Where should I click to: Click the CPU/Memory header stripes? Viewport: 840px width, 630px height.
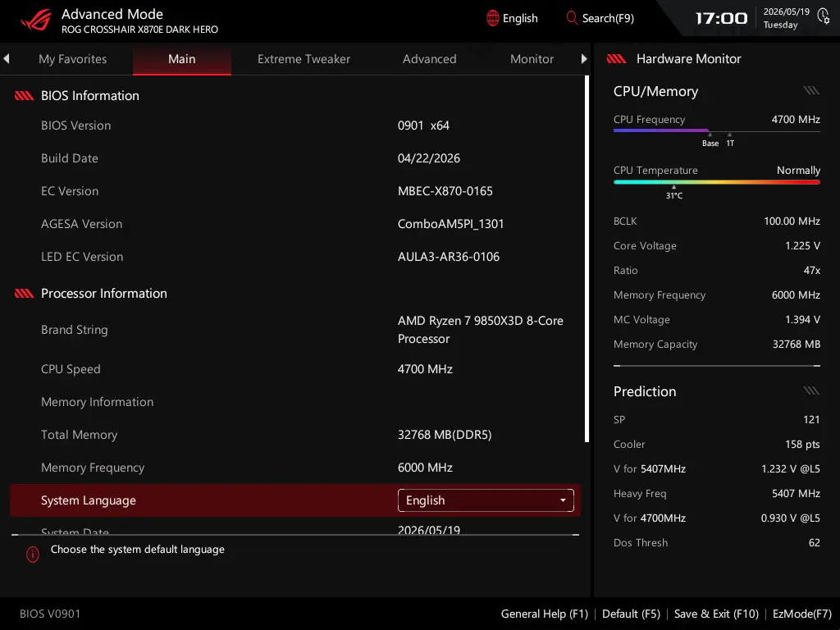coord(811,90)
